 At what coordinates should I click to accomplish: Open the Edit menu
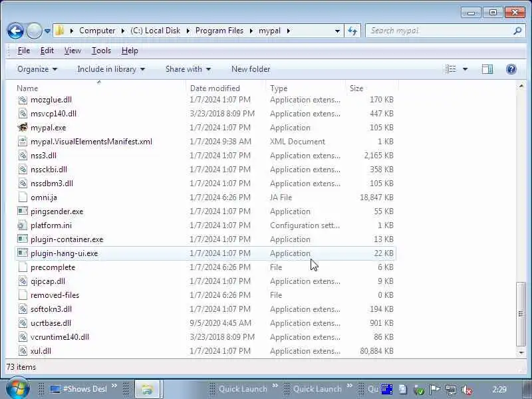(x=47, y=51)
